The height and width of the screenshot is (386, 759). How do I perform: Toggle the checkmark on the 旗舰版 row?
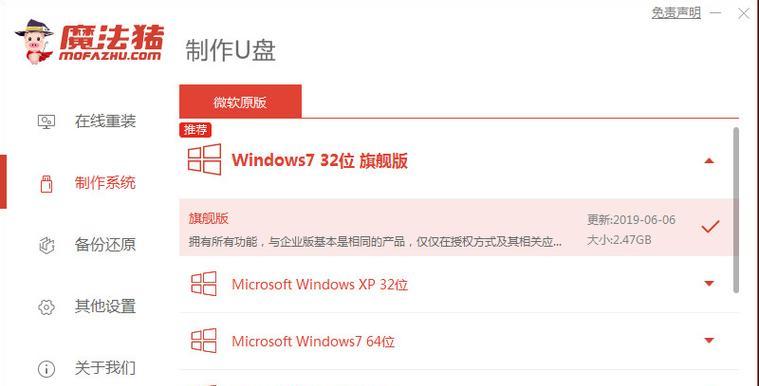[710, 227]
